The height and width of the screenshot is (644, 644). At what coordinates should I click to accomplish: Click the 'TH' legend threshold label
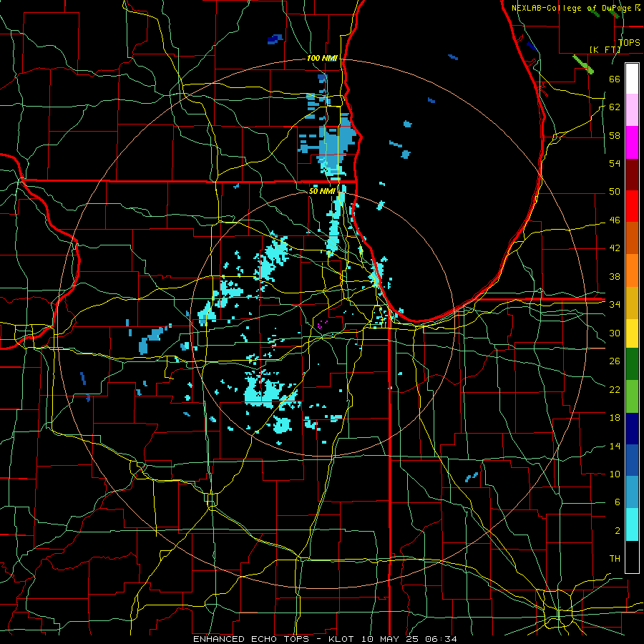(x=615, y=559)
